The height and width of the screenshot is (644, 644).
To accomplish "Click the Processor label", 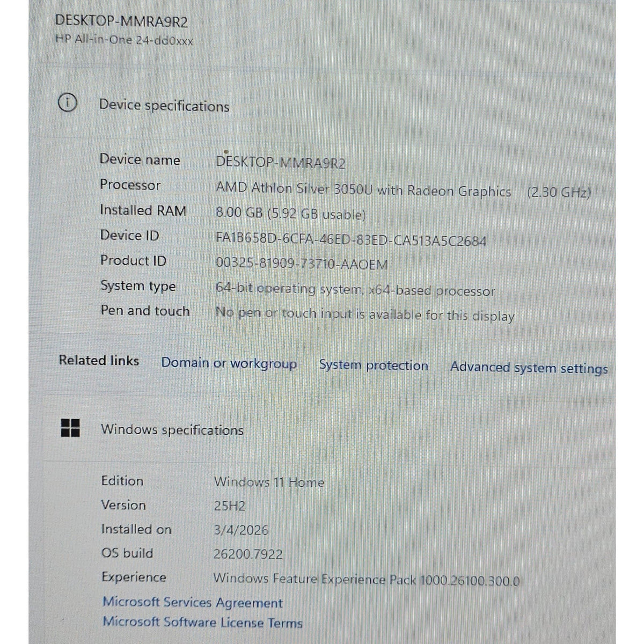I will click(130, 185).
